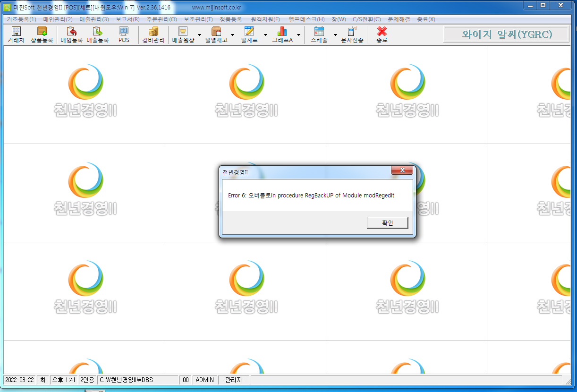Select the 정품등록 menu item
Image resolution: width=577 pixels, height=392 pixels.
pyautogui.click(x=230, y=19)
